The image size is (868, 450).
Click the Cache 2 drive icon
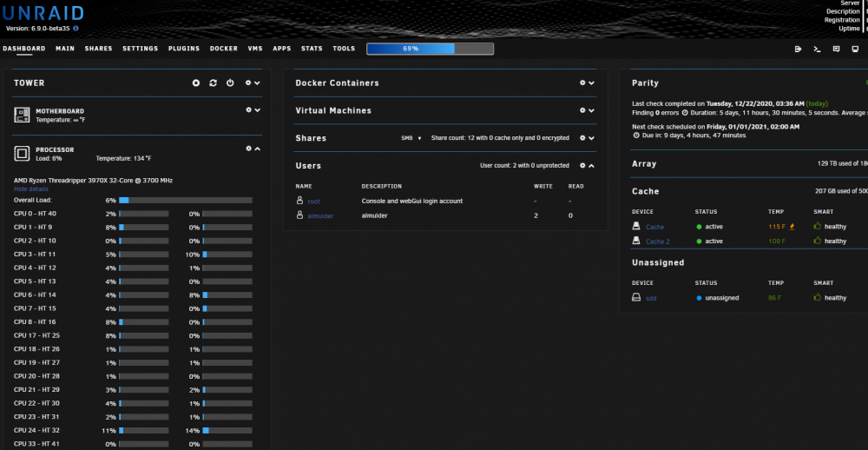636,241
